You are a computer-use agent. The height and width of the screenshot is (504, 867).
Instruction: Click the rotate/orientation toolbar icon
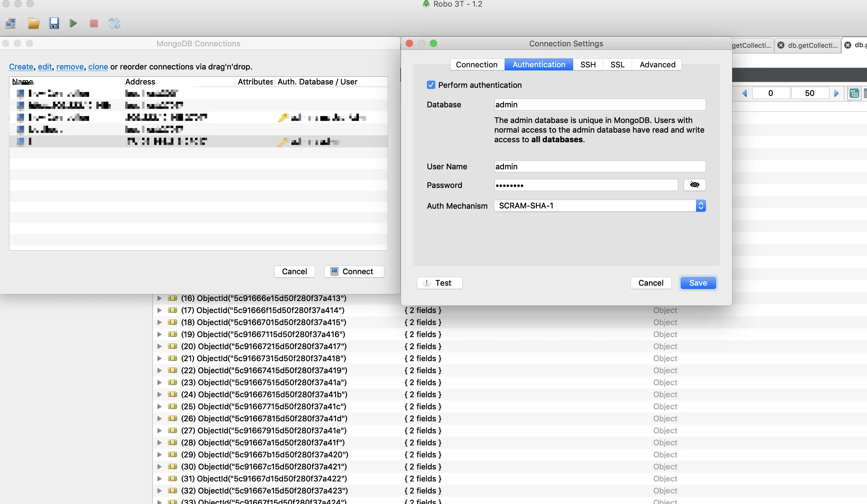tap(114, 23)
